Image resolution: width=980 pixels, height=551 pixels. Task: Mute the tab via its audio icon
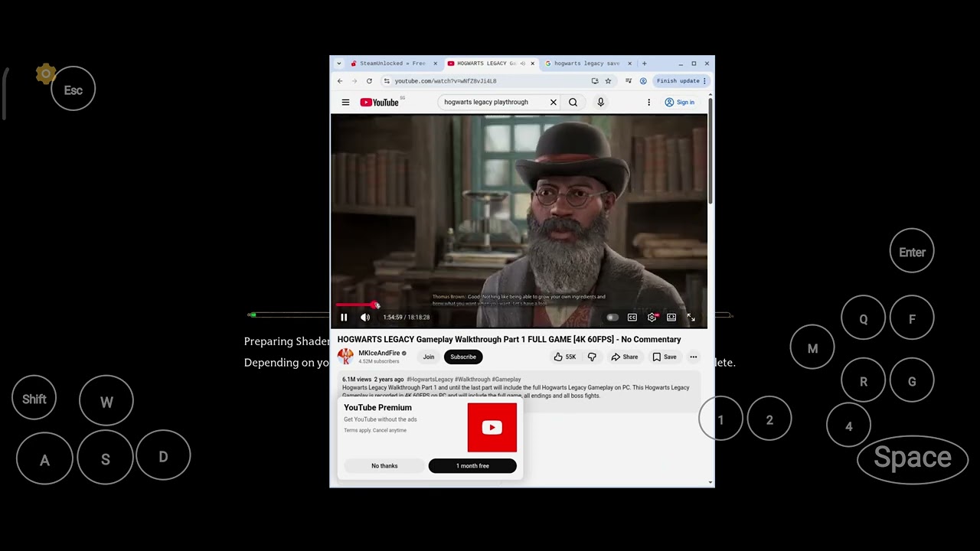tap(522, 64)
